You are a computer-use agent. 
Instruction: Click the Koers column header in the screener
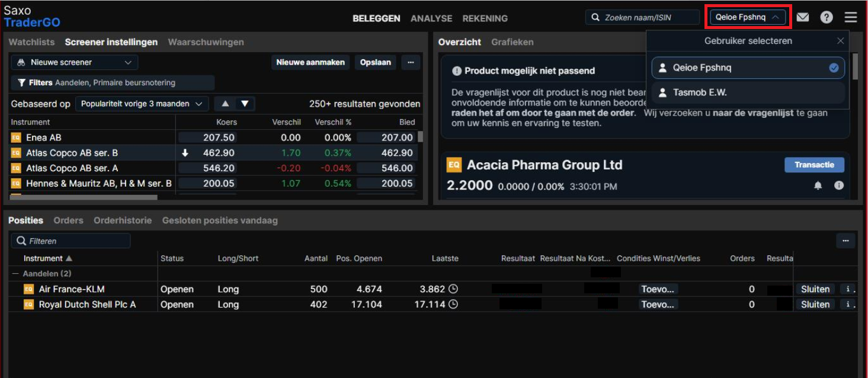(226, 122)
